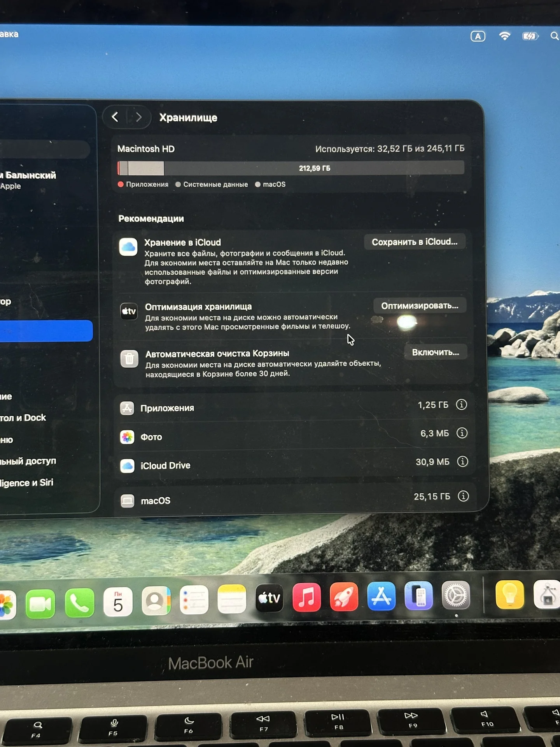Image resolution: width=560 pixels, height=747 pixels.
Task: Open Phone app from the Dock
Action: pos(80,603)
